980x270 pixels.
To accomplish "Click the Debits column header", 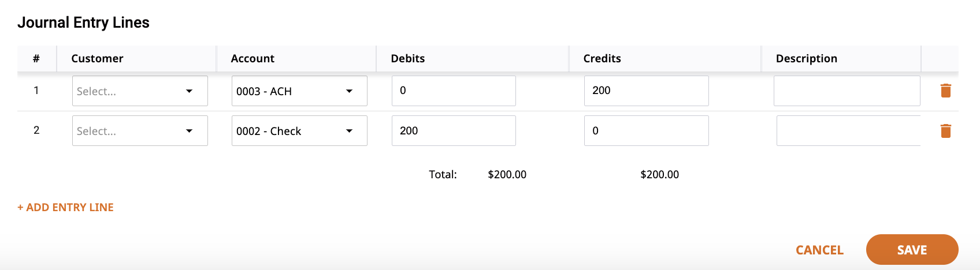I will (x=407, y=58).
